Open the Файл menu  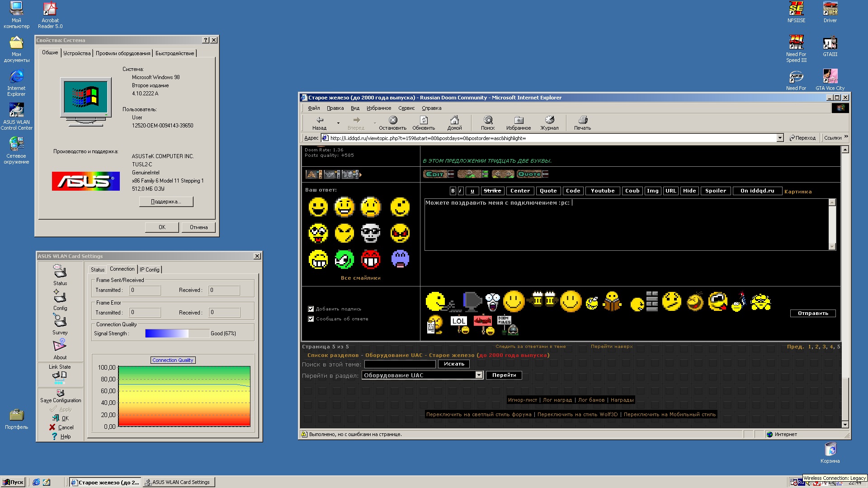(x=314, y=108)
